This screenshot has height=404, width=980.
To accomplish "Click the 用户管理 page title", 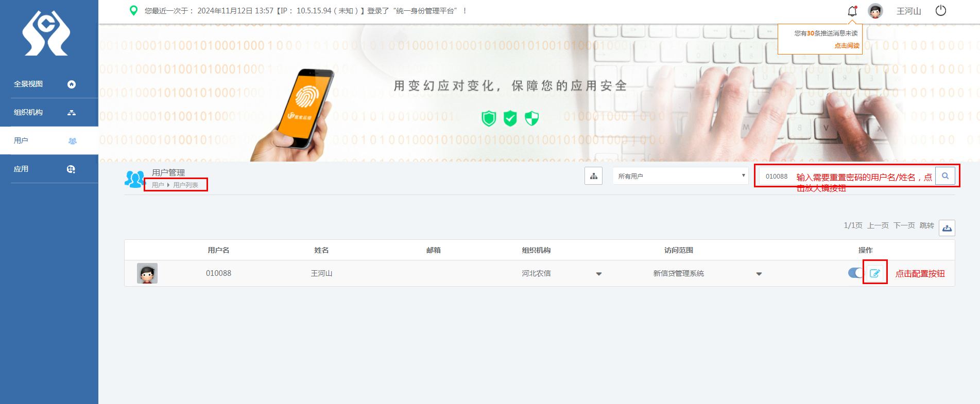I will (x=168, y=172).
